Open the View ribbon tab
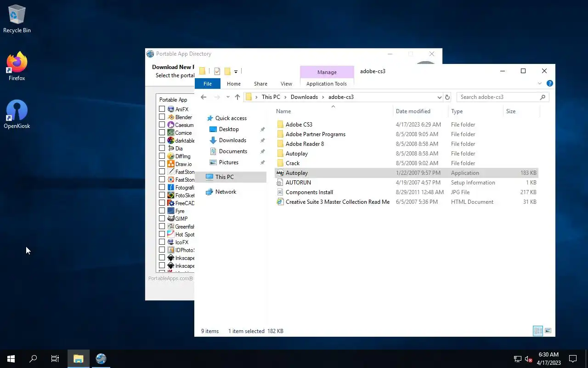 (286, 84)
